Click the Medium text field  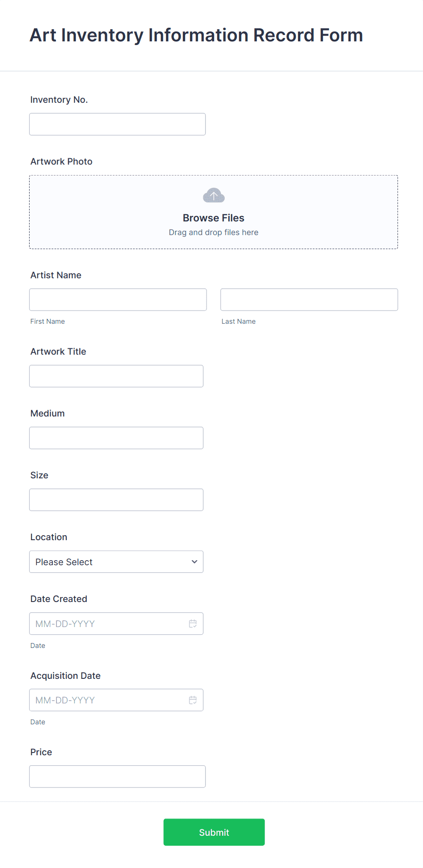tap(116, 437)
